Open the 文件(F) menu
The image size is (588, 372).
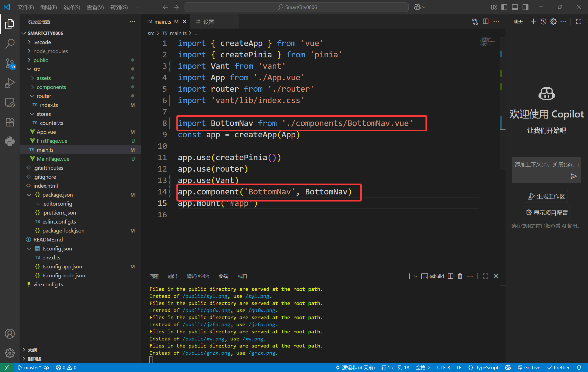click(x=26, y=7)
